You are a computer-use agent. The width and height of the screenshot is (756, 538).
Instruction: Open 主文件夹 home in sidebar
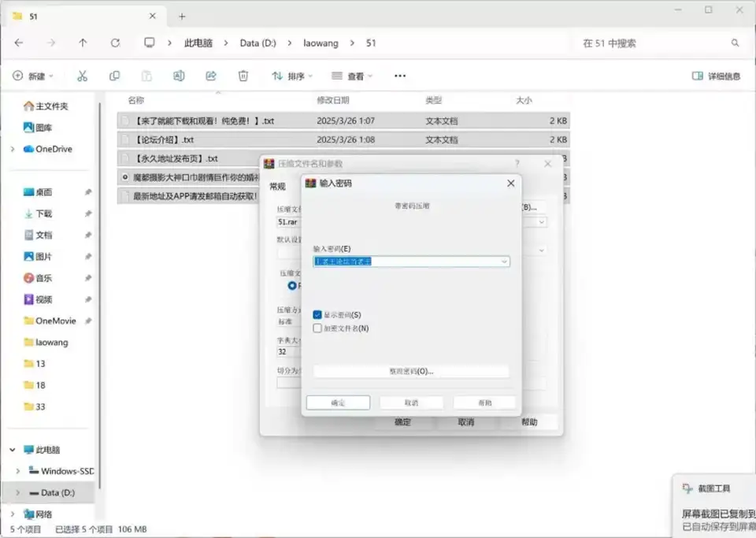point(46,106)
